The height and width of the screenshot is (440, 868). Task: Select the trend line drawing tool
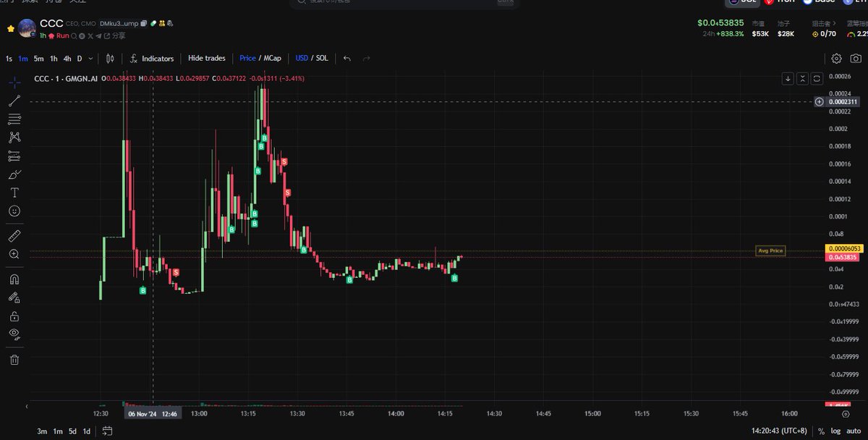[14, 101]
